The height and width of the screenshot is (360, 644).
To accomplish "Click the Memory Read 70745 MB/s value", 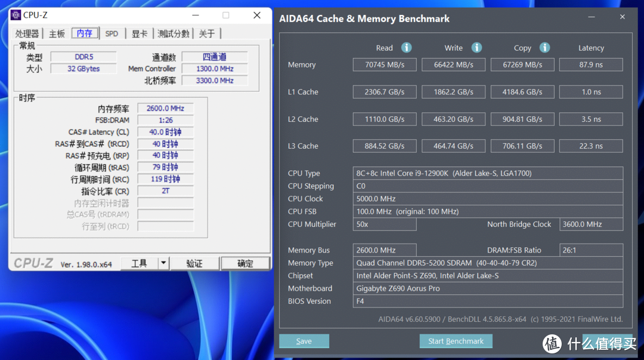I will [385, 64].
